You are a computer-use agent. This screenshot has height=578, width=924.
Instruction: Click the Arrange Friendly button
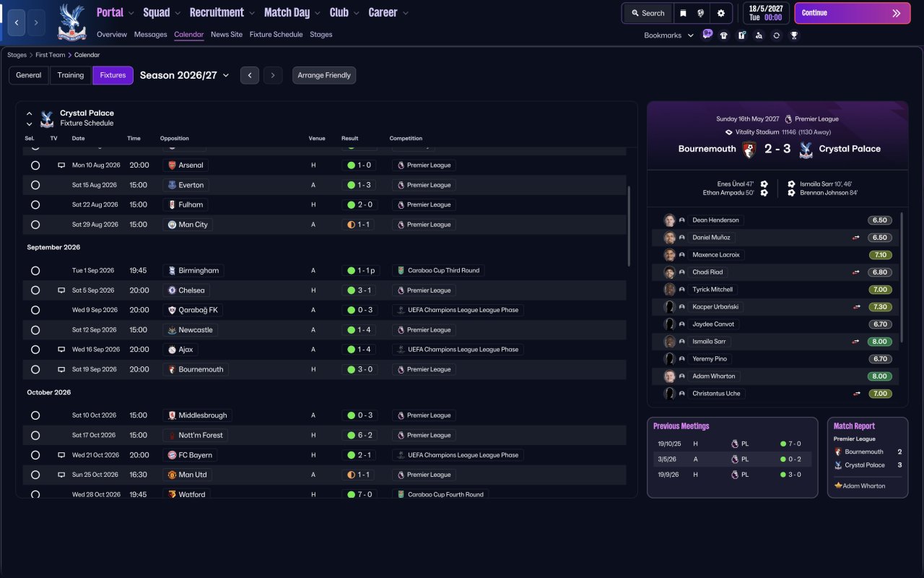324,75
